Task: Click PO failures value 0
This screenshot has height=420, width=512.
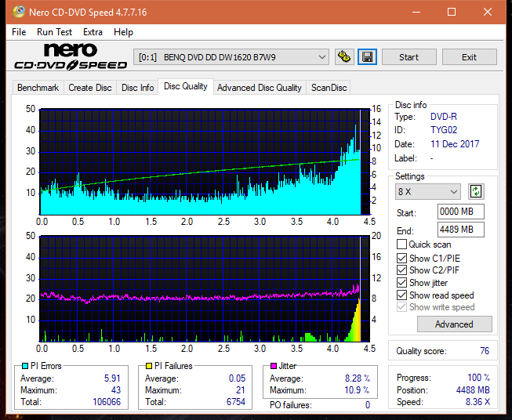Action: (368, 405)
